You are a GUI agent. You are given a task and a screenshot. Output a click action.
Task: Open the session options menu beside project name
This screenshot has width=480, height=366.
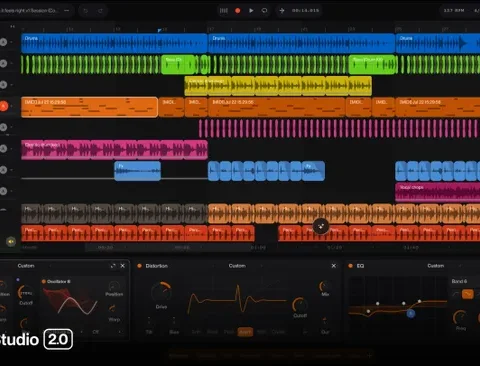point(67,10)
